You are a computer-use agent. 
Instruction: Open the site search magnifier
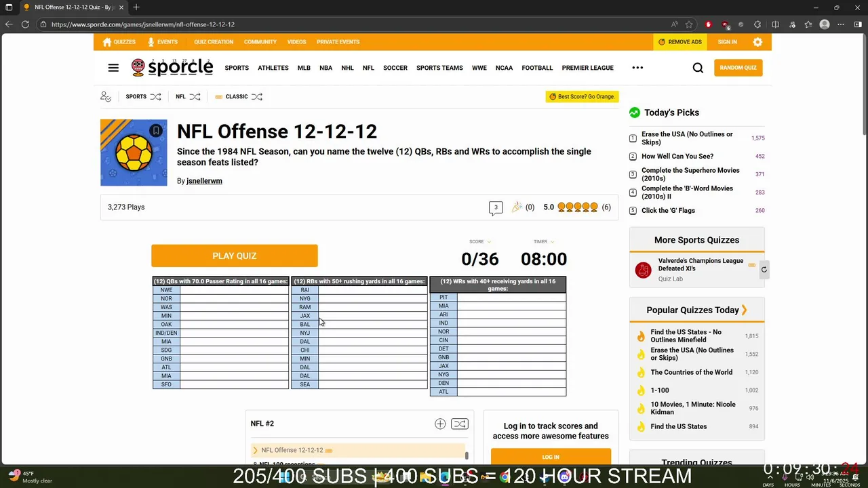(x=698, y=68)
